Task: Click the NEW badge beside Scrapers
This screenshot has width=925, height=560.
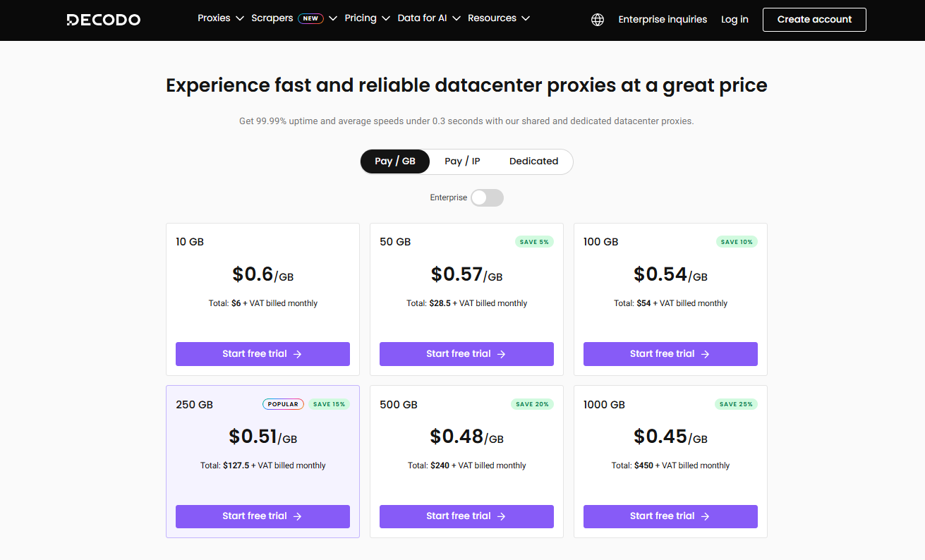Action: [310, 19]
